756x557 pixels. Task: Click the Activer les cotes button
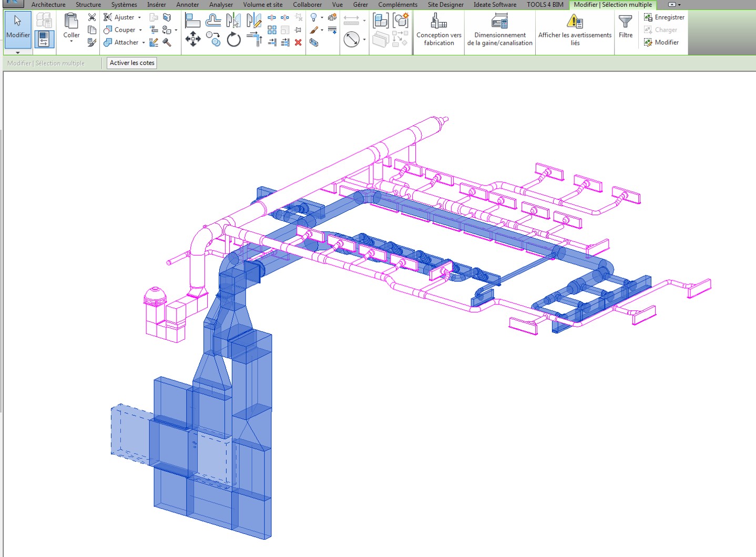(x=132, y=63)
